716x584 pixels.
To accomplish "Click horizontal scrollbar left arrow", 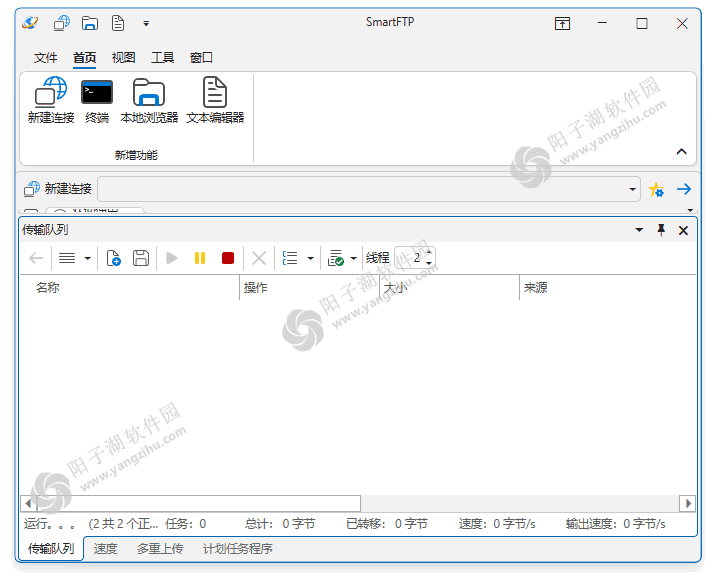I will [28, 504].
